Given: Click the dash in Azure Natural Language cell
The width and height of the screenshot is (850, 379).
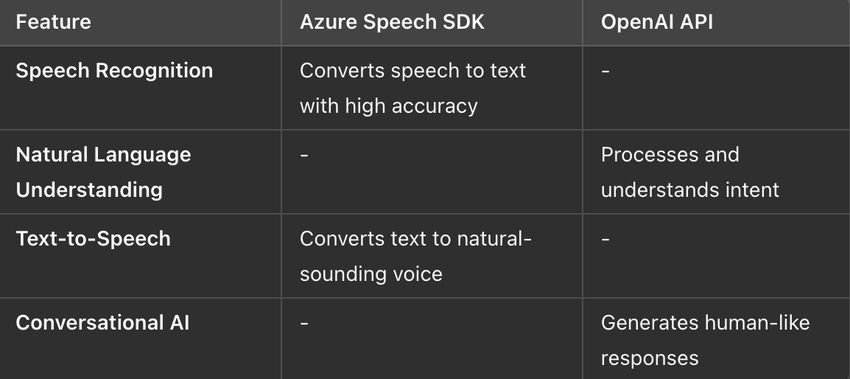Looking at the screenshot, I should pyautogui.click(x=304, y=155).
